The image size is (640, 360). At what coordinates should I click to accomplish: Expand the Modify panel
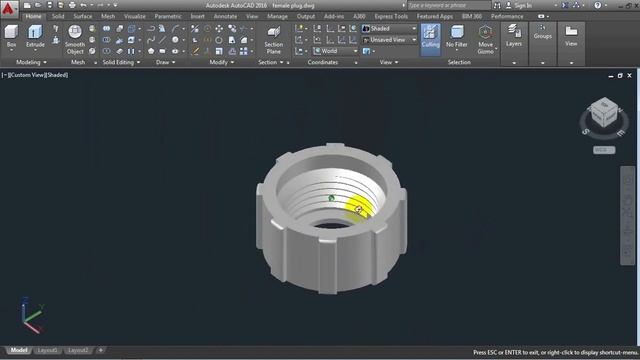tap(222, 62)
